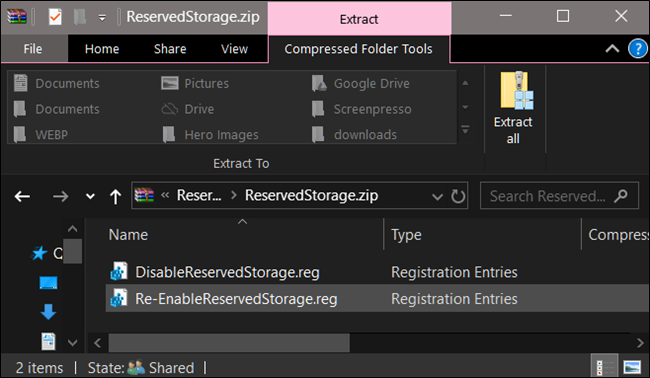The height and width of the screenshot is (378, 650).
Task: Choose first Documents extract destination
Action: [x=57, y=83]
